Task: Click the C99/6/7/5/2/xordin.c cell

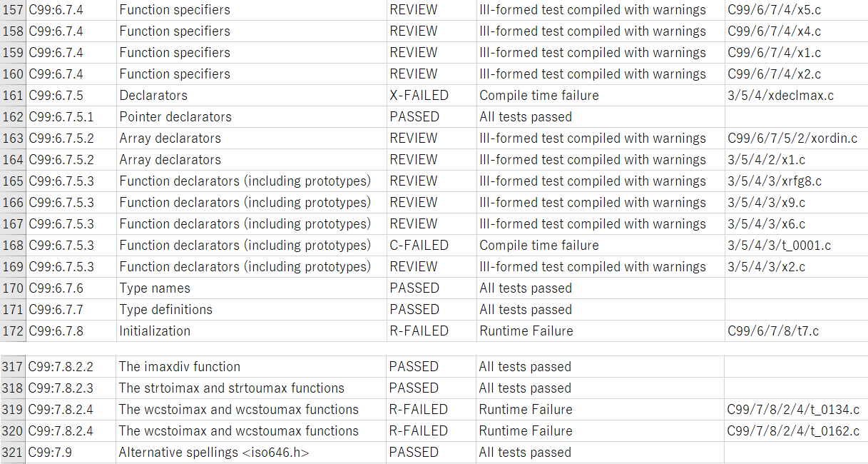Action: click(x=792, y=138)
